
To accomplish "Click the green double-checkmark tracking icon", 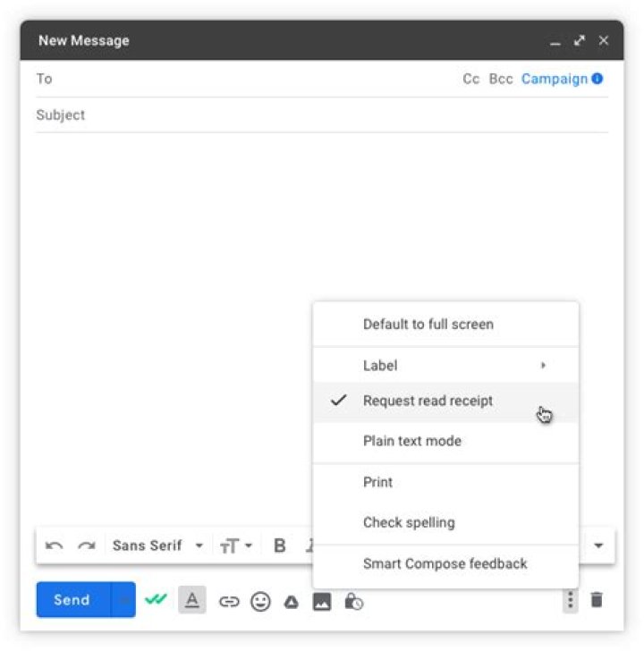I will (157, 600).
